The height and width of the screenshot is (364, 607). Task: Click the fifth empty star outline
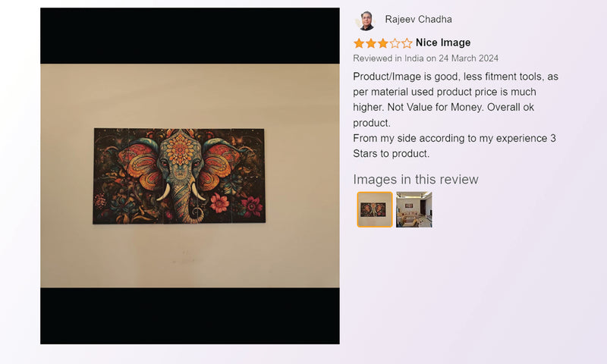pos(407,43)
